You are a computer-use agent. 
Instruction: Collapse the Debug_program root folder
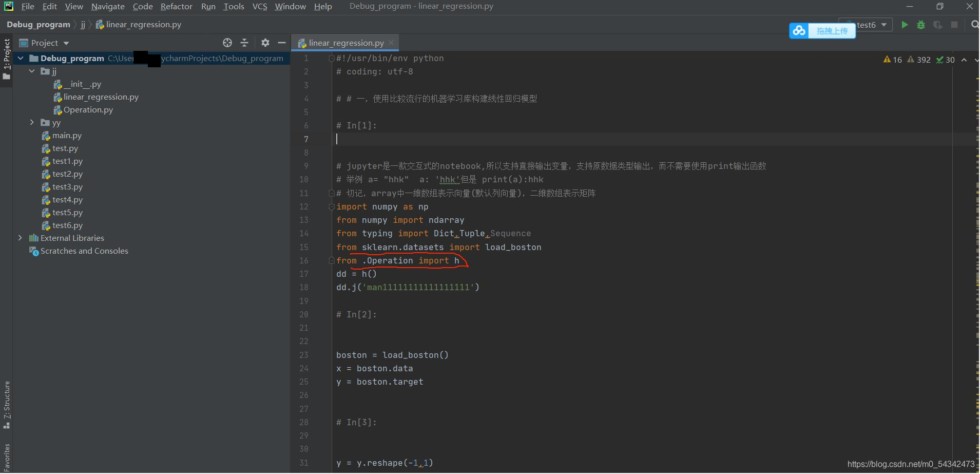click(x=21, y=58)
